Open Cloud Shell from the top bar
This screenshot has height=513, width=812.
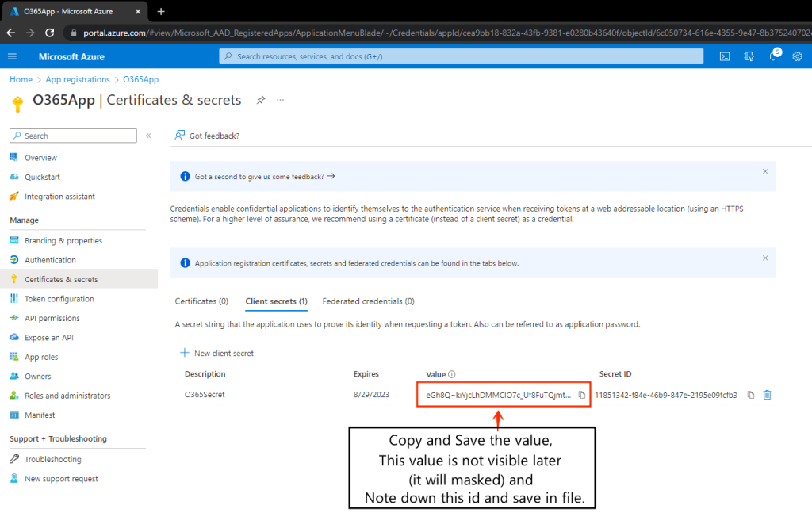coord(724,56)
